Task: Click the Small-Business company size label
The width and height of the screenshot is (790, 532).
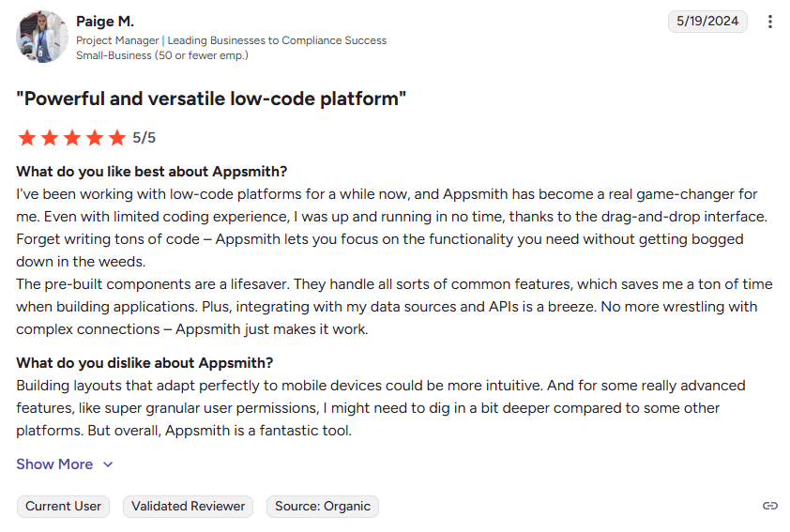Action: point(162,55)
